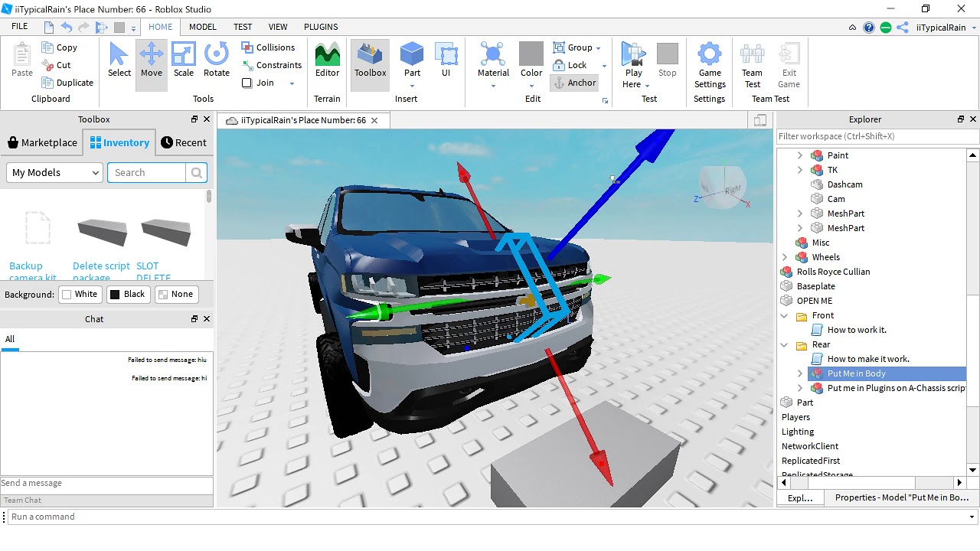Open the Recent tab in Toolbox

(x=184, y=142)
